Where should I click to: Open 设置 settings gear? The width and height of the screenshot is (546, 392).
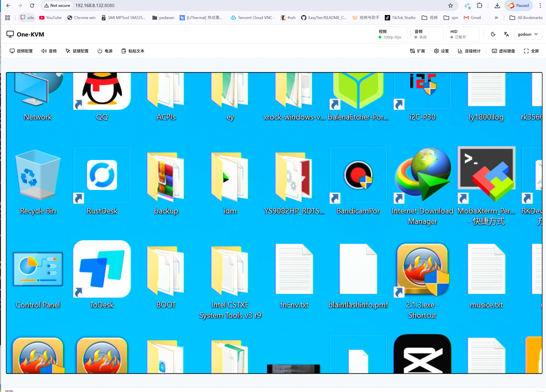[441, 51]
